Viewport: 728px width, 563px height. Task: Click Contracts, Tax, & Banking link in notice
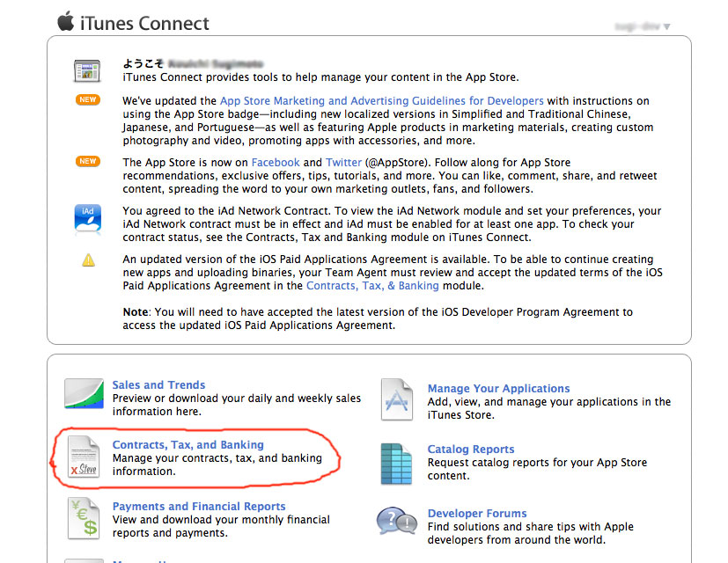372,286
